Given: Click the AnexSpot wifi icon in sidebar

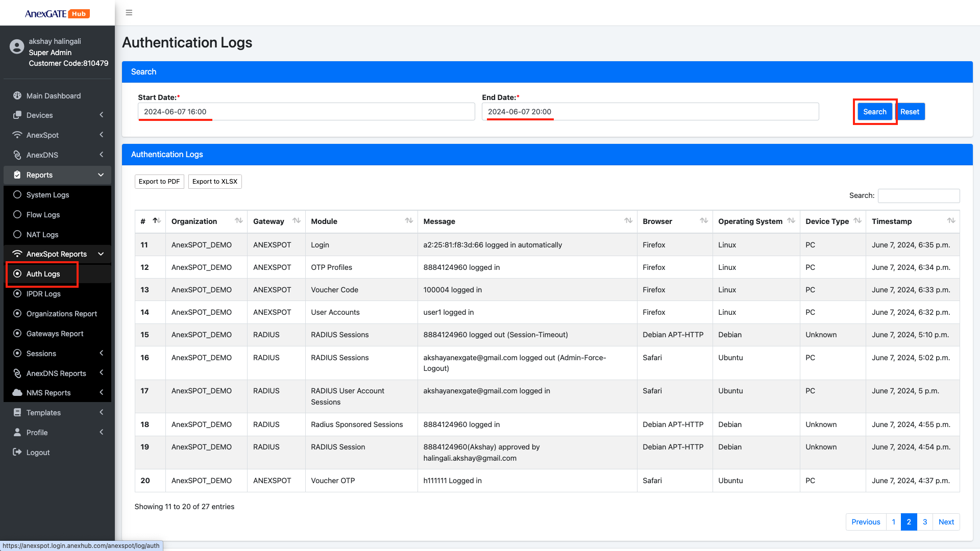Looking at the screenshot, I should click(17, 135).
